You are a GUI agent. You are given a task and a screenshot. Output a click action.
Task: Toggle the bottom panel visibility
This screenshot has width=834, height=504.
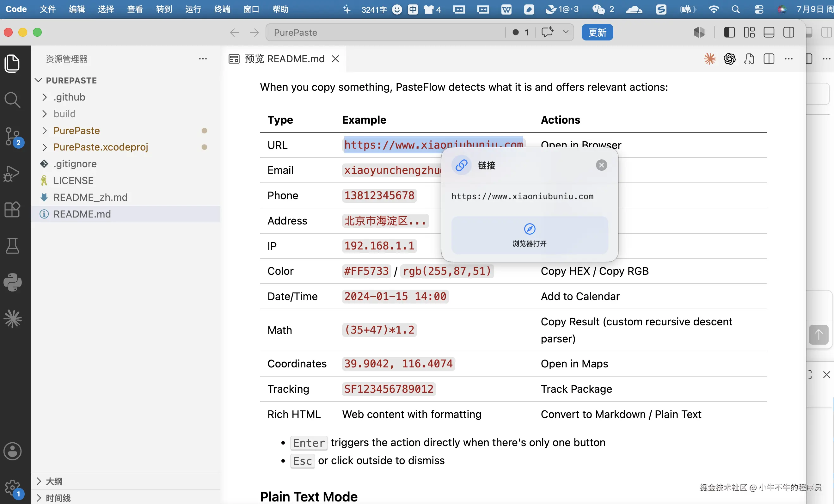pos(769,33)
